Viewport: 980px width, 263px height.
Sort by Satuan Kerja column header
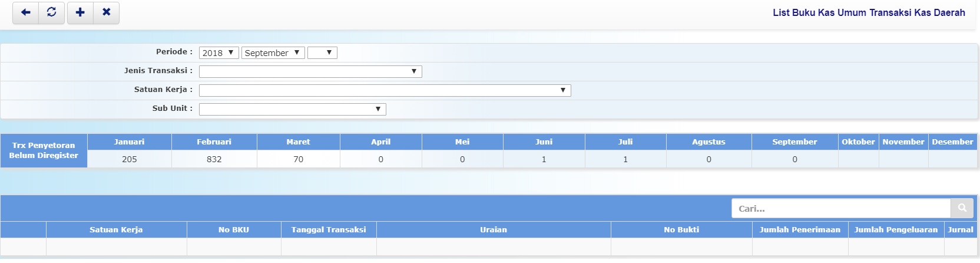[x=116, y=229]
